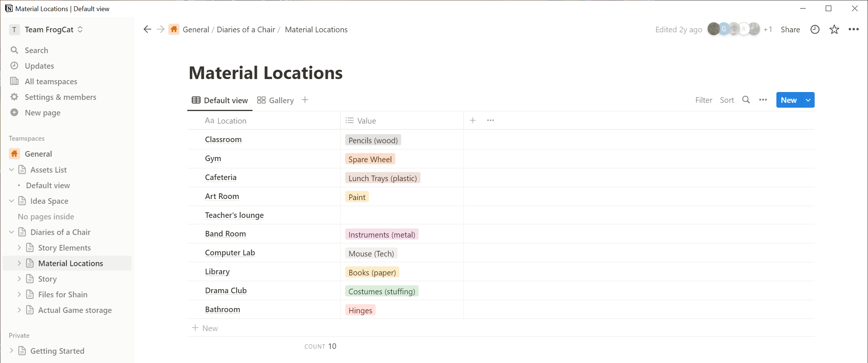Click the Filter button

coord(703,100)
